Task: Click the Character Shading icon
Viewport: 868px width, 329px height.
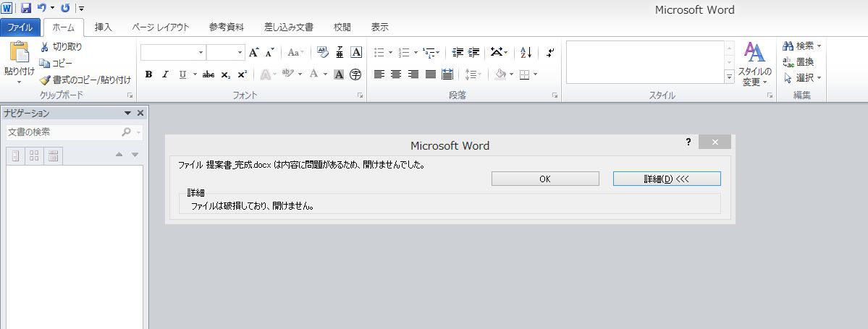Action: 339,74
